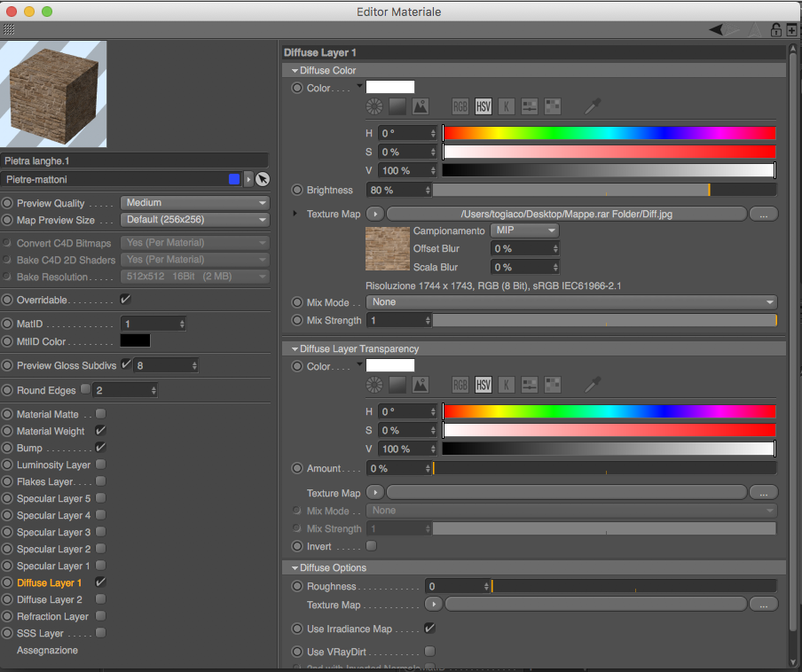Open the Assegnazione tab
Screen dimensions: 802x672
tap(47, 650)
